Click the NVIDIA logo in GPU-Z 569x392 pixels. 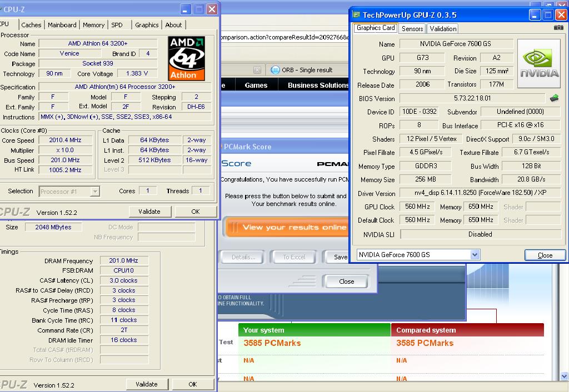pos(539,64)
